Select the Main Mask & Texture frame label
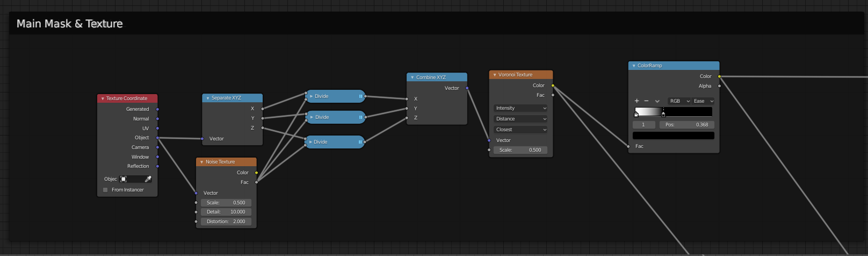The width and height of the screenshot is (868, 256). point(70,24)
